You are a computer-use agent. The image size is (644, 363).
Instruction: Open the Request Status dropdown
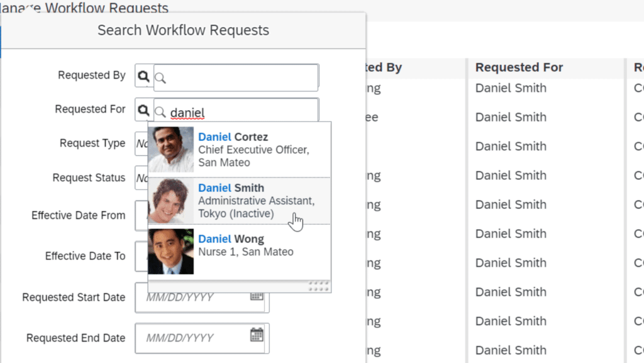click(x=142, y=178)
